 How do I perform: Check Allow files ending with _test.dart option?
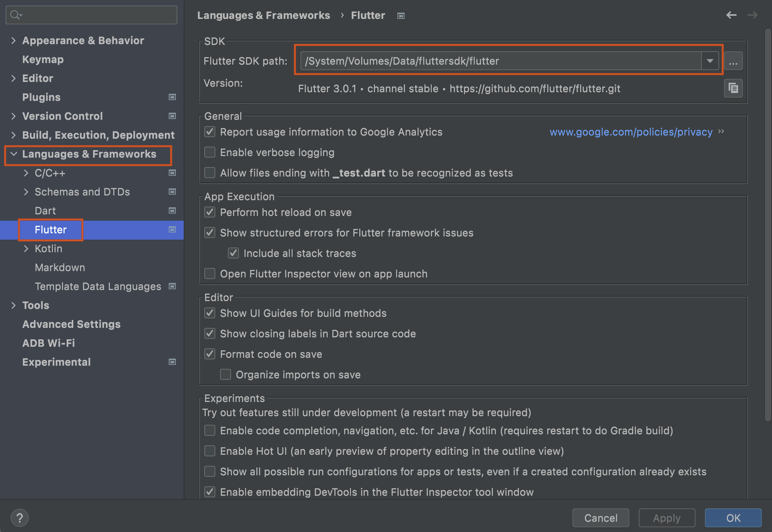(x=210, y=173)
